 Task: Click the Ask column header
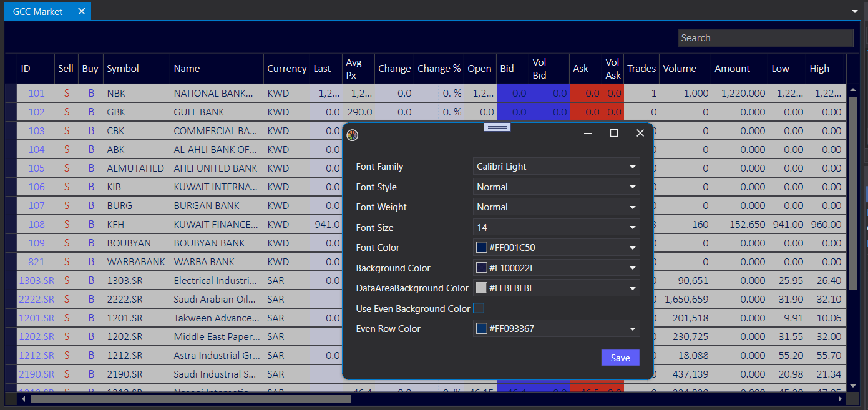586,69
